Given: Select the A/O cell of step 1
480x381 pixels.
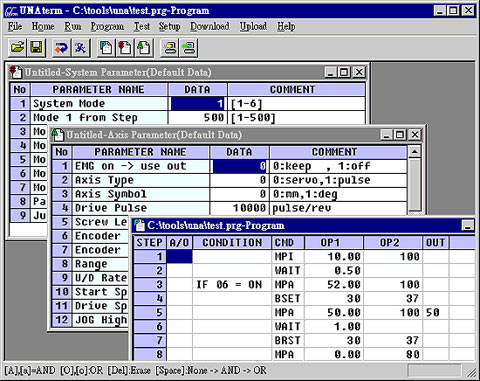Looking at the screenshot, I should (179, 256).
